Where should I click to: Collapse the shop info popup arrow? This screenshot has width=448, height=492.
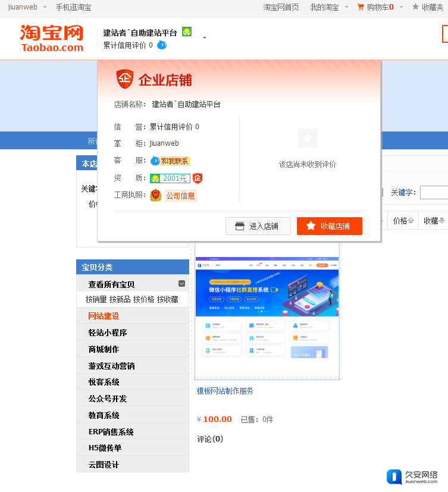pyautogui.click(x=205, y=37)
